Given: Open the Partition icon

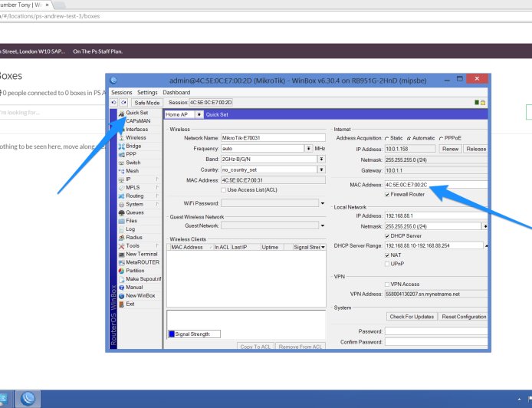Looking at the screenshot, I should (x=121, y=271).
